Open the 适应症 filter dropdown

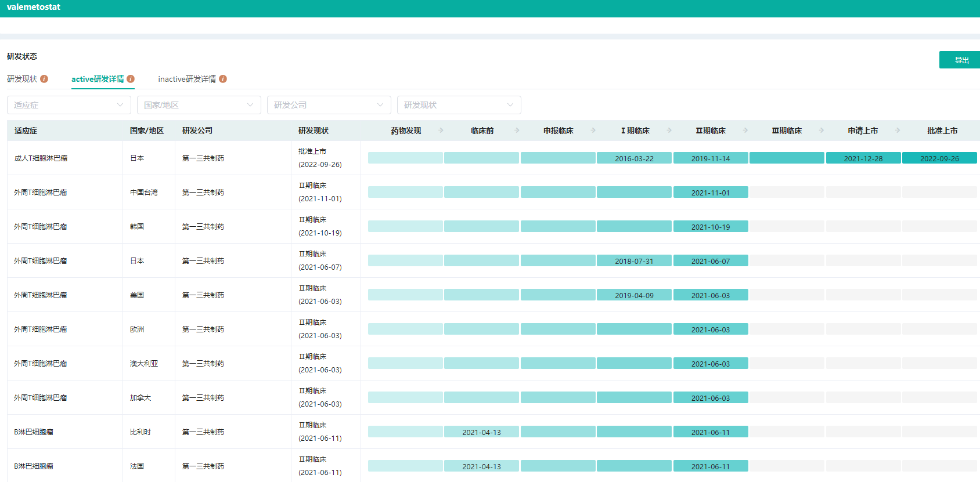(69, 105)
